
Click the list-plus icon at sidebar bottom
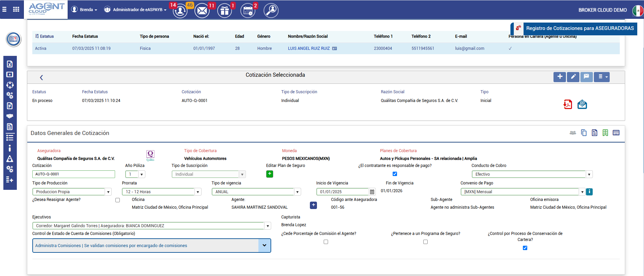[10, 180]
